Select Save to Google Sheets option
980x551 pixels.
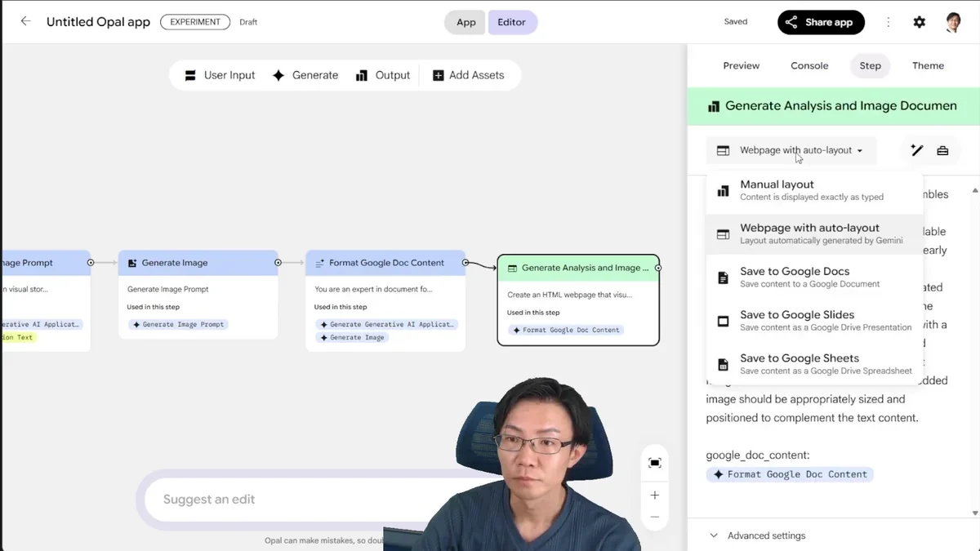coord(815,364)
